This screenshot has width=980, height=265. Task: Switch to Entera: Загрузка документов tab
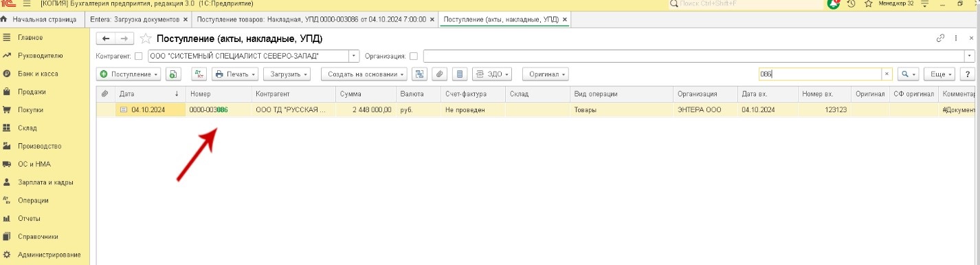click(x=135, y=19)
